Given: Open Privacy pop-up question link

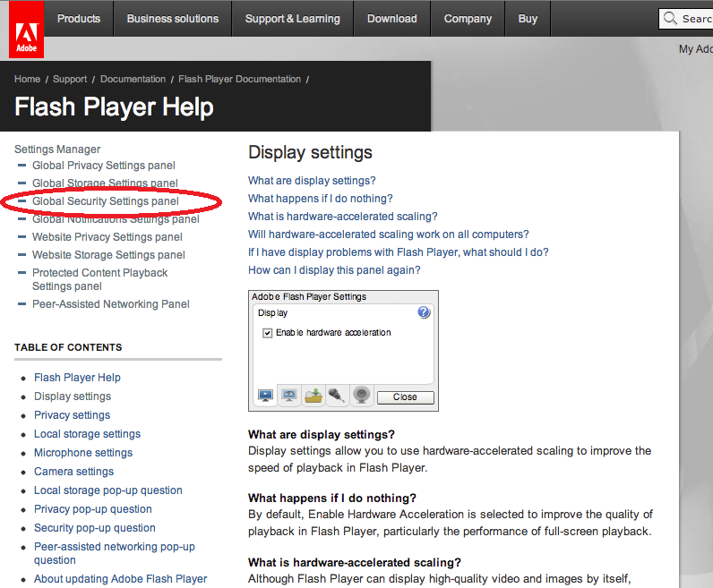Looking at the screenshot, I should click(93, 509).
